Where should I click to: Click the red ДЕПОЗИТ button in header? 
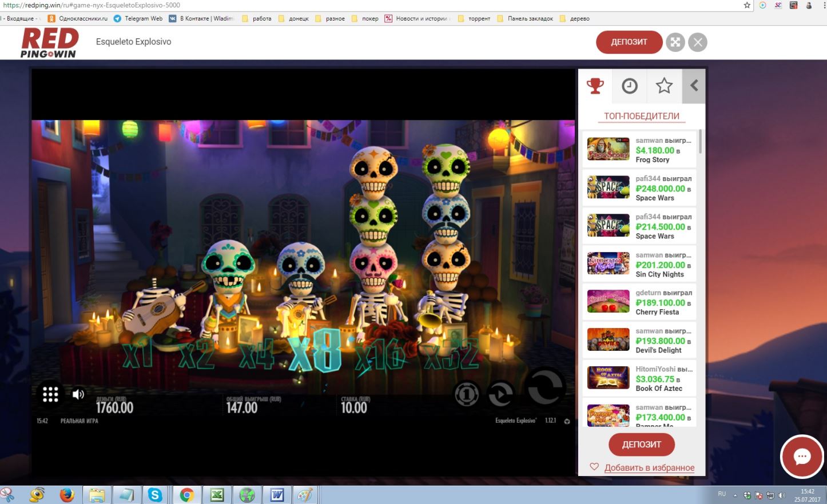point(629,42)
